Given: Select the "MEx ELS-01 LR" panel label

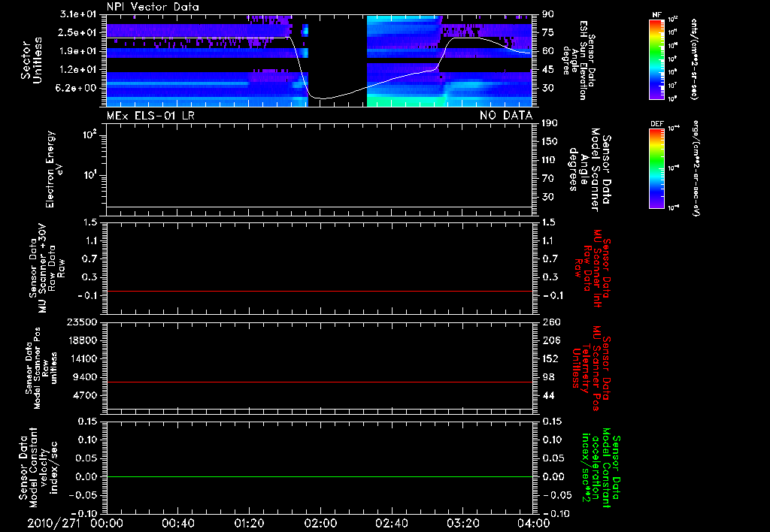Looking at the screenshot, I should [150, 116].
